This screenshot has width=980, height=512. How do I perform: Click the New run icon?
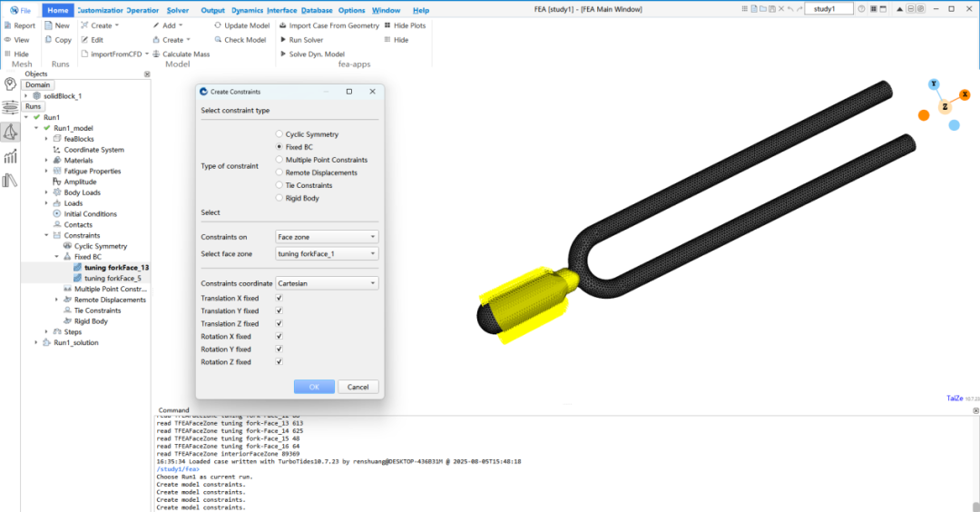tap(48, 25)
